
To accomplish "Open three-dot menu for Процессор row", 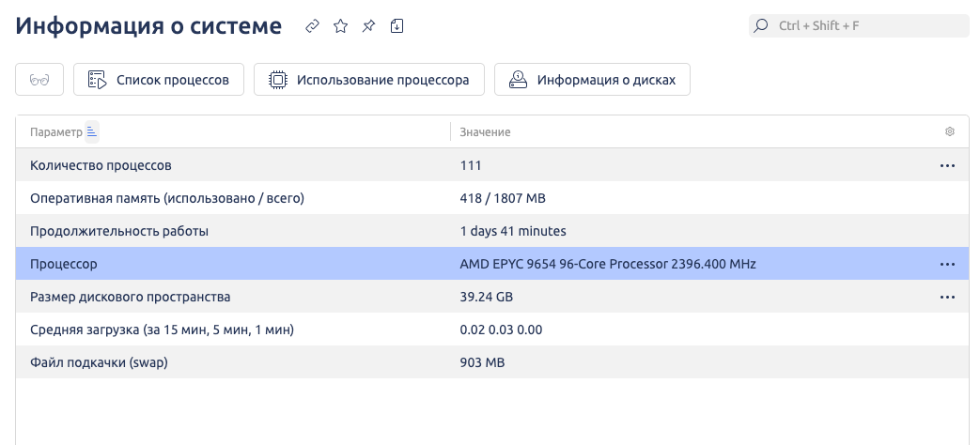I will (947, 265).
